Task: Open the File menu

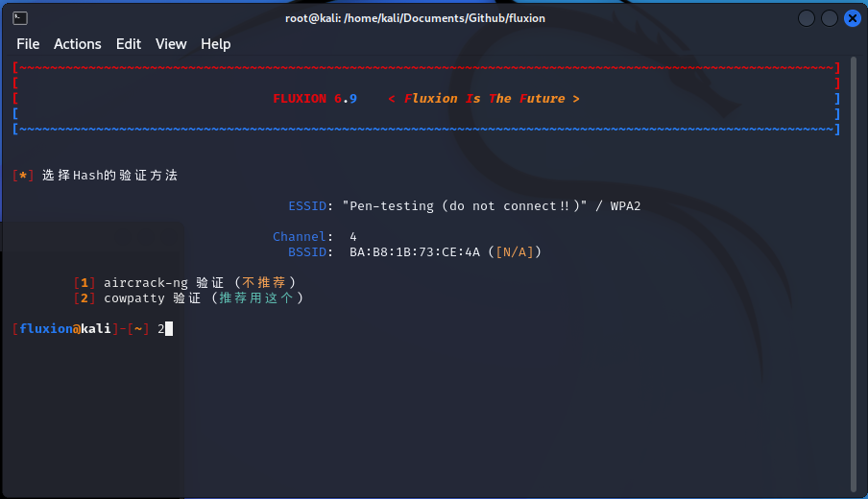Action: coord(28,44)
